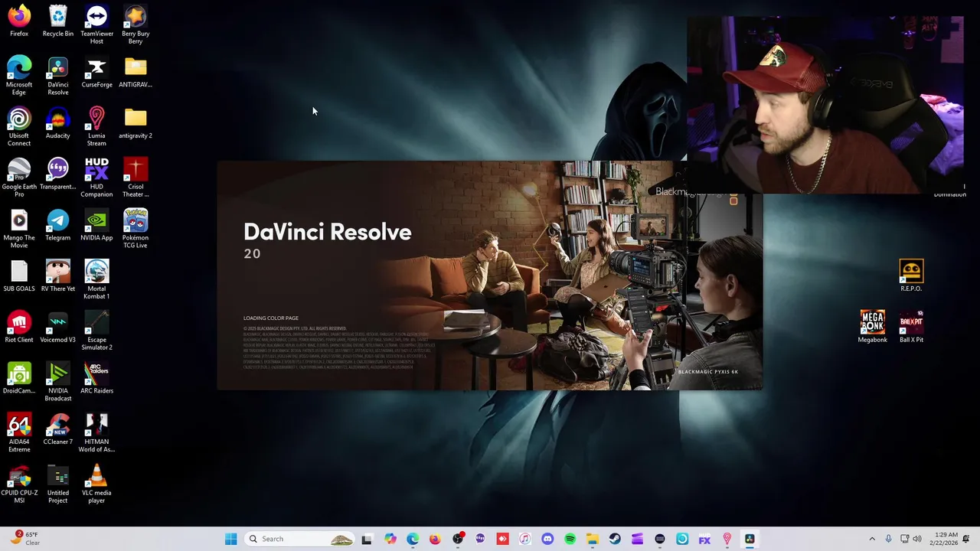Select the CPUID CPU-Z MSI desktop icon
This screenshot has width=980, height=551.
[x=19, y=484]
